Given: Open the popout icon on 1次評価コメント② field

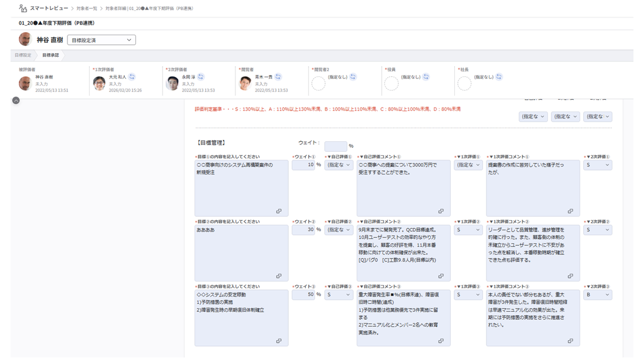Looking at the screenshot, I should pyautogui.click(x=571, y=276).
